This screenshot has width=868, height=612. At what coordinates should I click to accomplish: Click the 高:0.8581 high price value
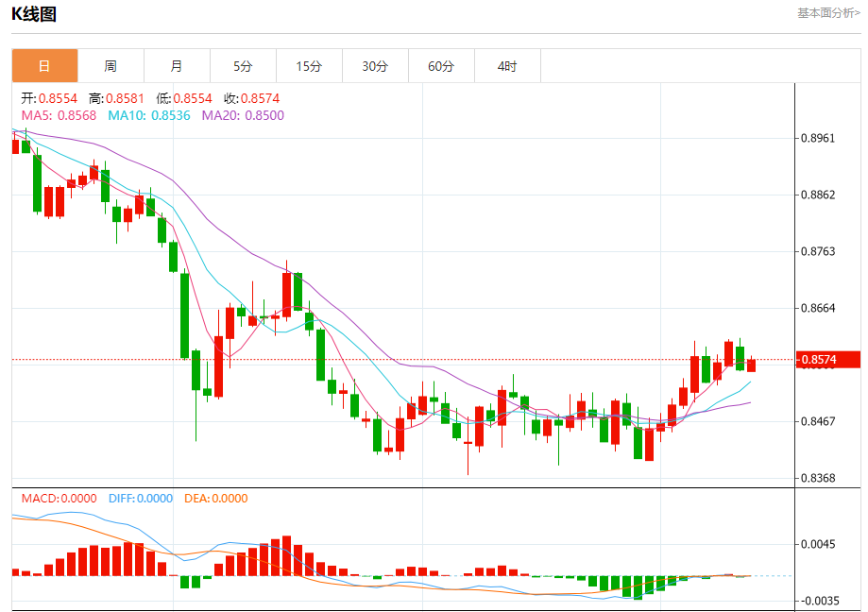point(116,98)
